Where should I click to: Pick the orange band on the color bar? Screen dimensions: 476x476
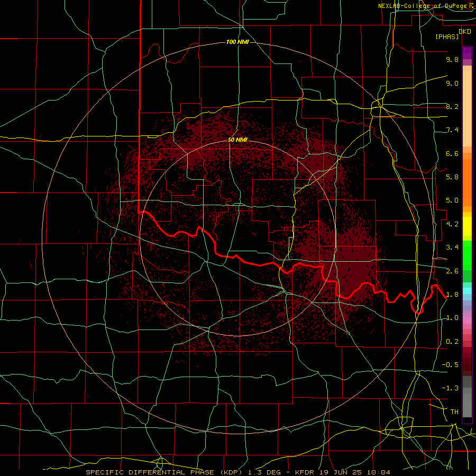coord(467,182)
